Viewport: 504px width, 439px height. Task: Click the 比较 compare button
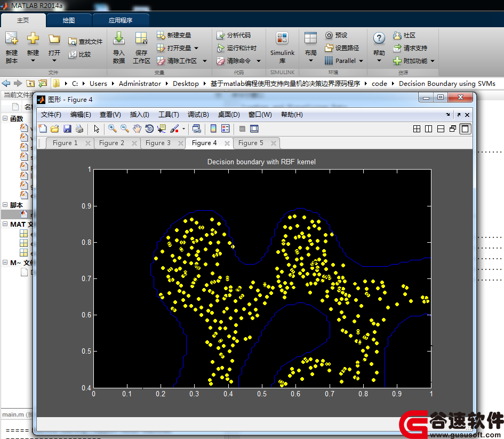[x=79, y=54]
